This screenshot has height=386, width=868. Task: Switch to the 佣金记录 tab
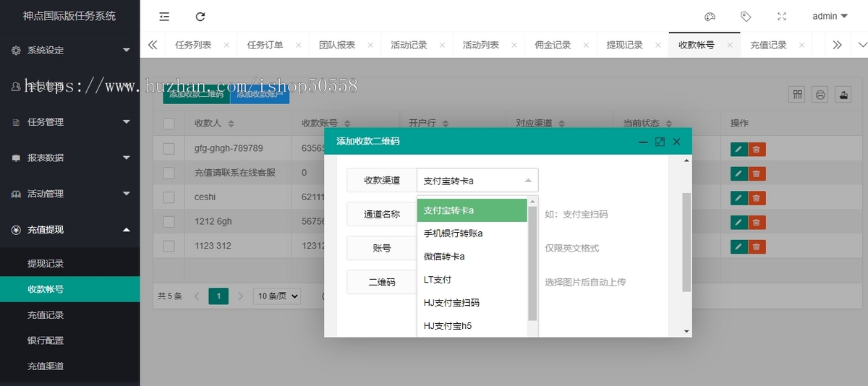point(553,45)
